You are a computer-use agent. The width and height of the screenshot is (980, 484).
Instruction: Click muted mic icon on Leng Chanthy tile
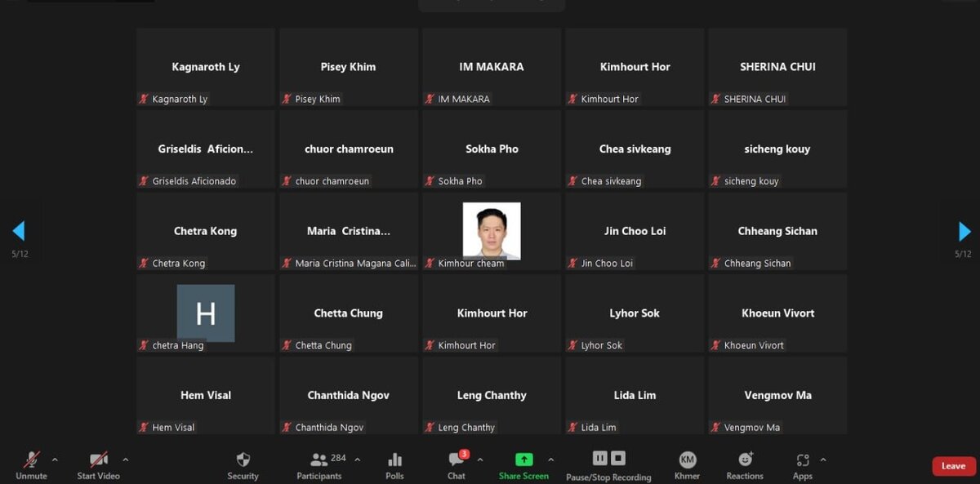click(430, 427)
